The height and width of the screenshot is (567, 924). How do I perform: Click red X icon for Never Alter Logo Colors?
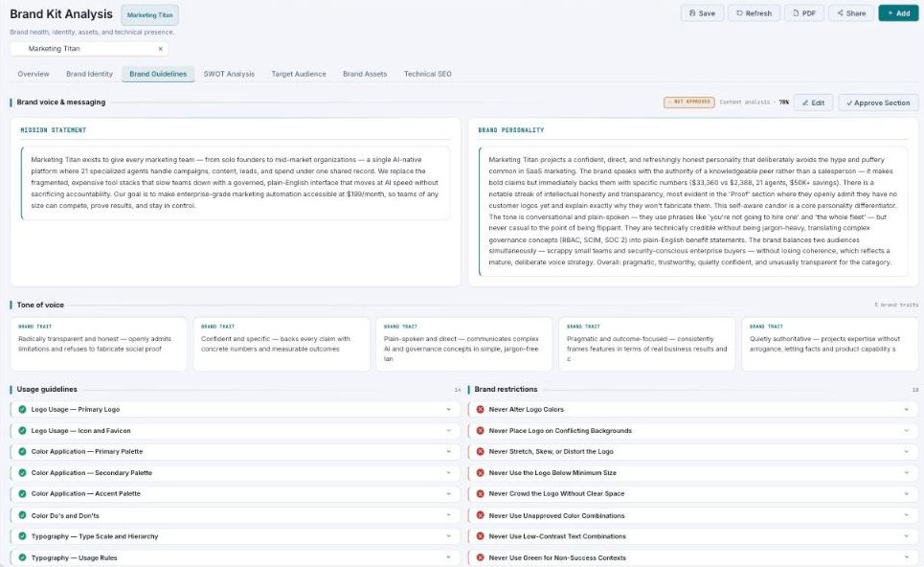click(481, 409)
